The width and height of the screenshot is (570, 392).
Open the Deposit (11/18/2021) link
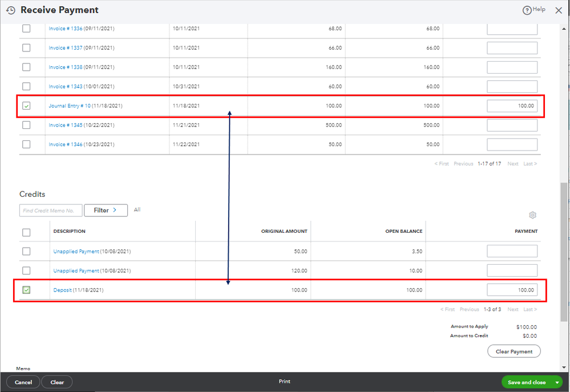coord(63,290)
